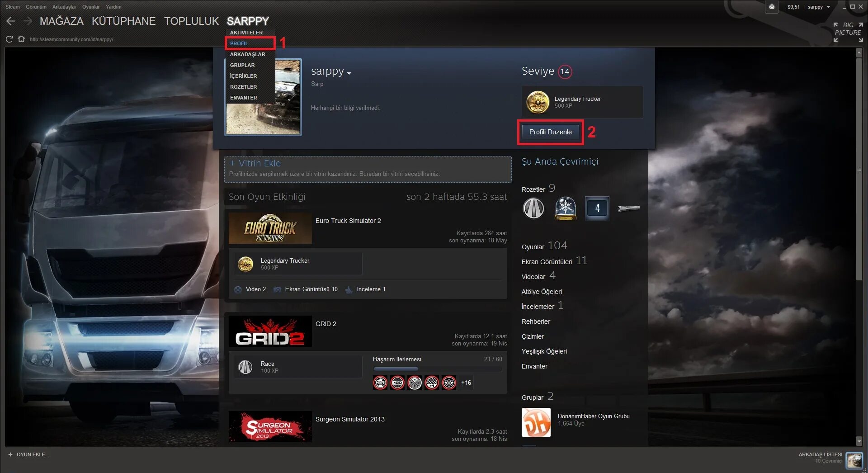Screen dimensions: 868x473
Task: Open the Ekran Görüntüleri 11 link
Action: 554,261
